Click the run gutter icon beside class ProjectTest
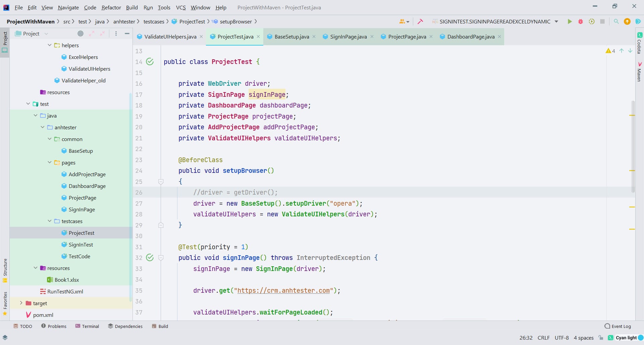Screen dimensions: 644x345 [x=150, y=62]
